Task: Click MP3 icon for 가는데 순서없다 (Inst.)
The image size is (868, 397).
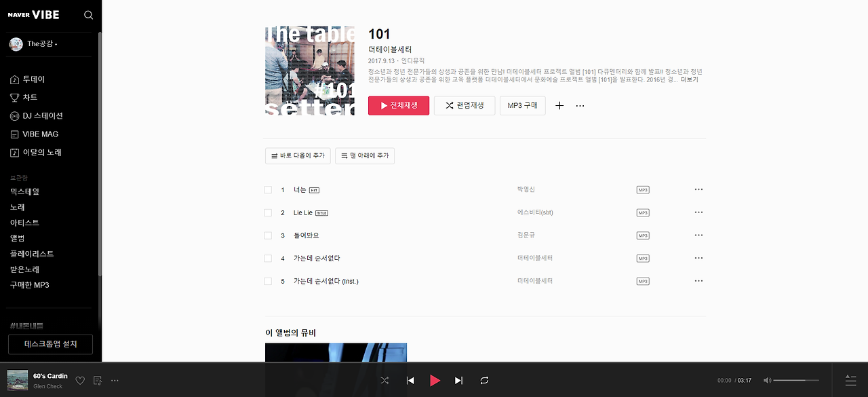Action: (x=643, y=282)
